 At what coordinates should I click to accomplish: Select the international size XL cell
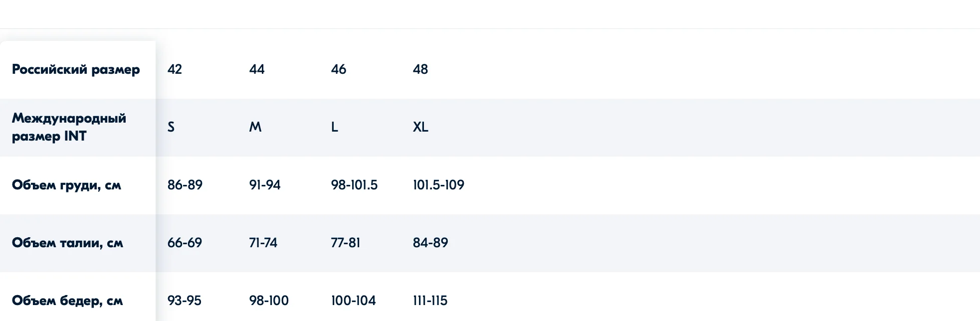click(x=420, y=127)
